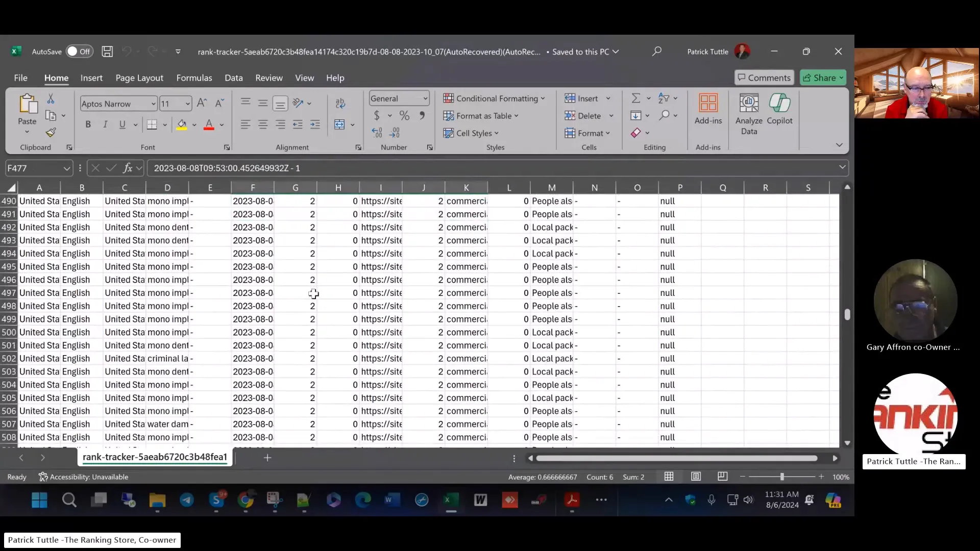Toggle Page Break Preview view
980x551 pixels.
point(722,477)
